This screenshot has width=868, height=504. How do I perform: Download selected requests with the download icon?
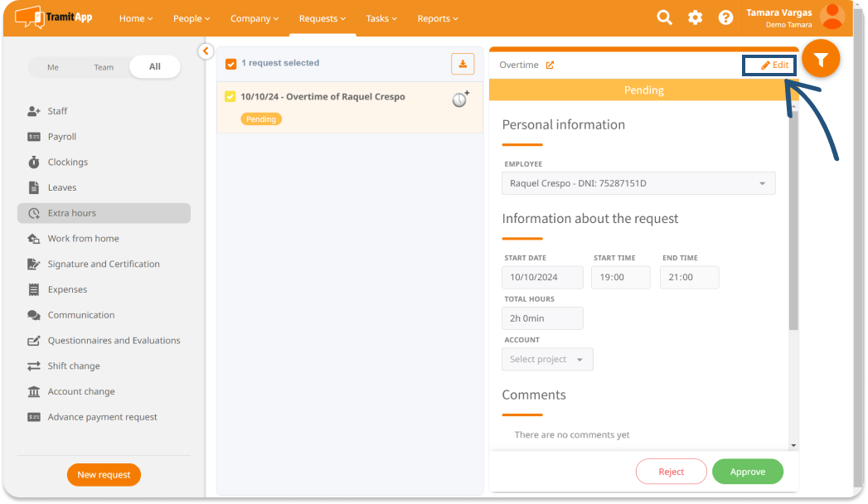click(x=463, y=64)
